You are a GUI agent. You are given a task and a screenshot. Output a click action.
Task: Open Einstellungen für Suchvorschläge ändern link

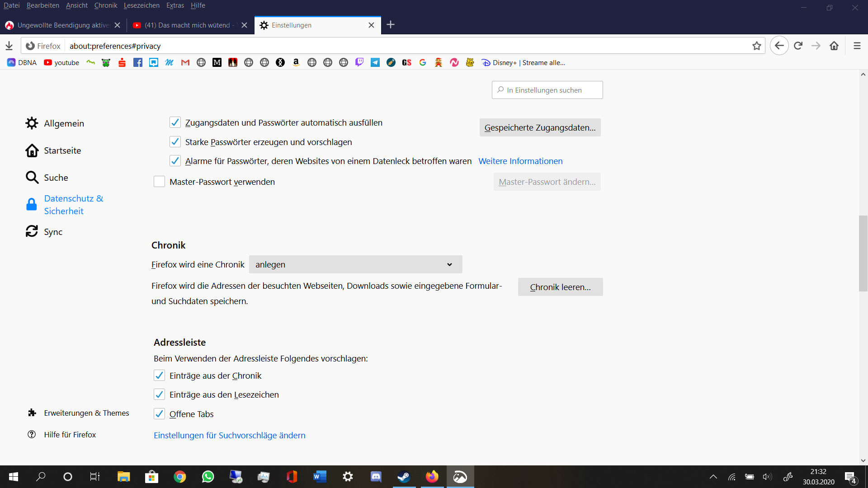[229, 435]
